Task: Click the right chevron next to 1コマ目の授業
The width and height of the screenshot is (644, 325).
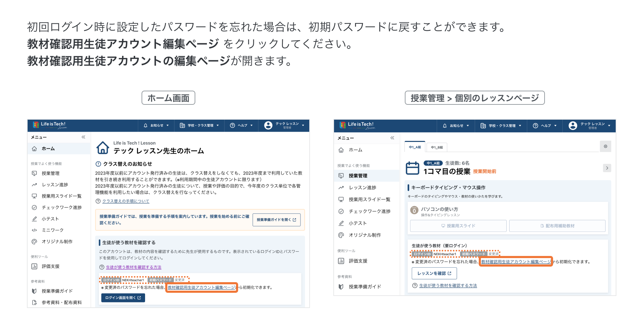Action: [x=607, y=168]
